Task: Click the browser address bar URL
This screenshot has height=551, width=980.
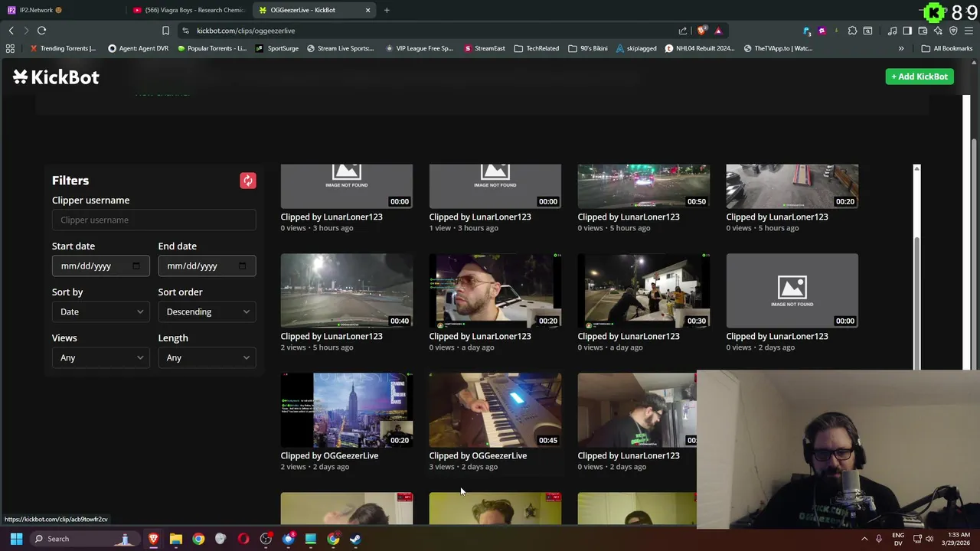Action: (246, 31)
